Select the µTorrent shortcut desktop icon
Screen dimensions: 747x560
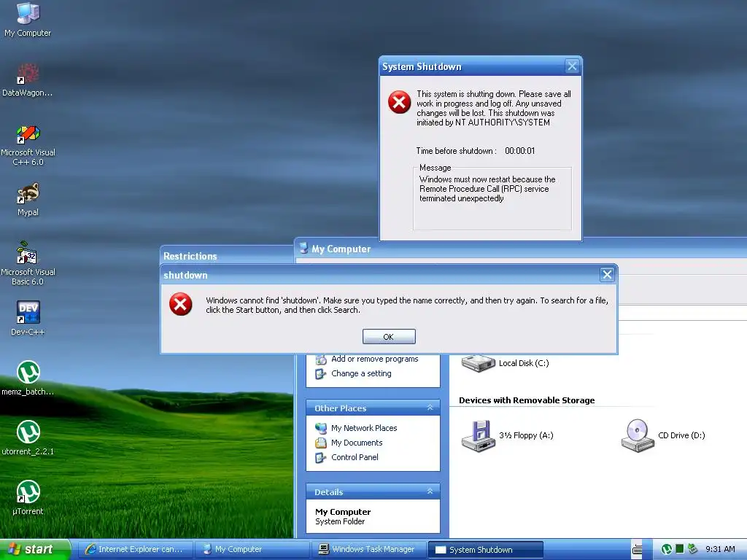pyautogui.click(x=28, y=497)
